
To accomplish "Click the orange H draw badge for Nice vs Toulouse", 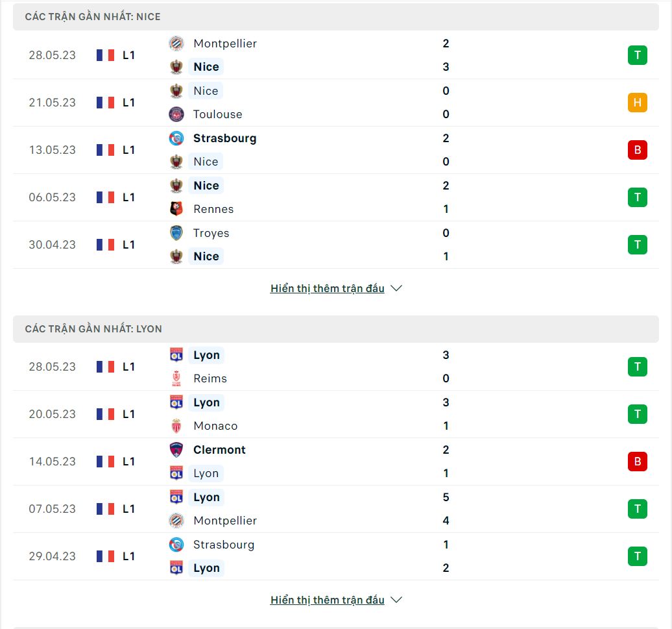I will (x=637, y=103).
